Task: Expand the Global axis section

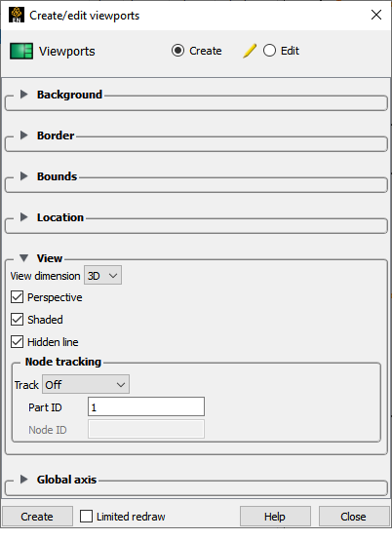Action: [x=23, y=479]
